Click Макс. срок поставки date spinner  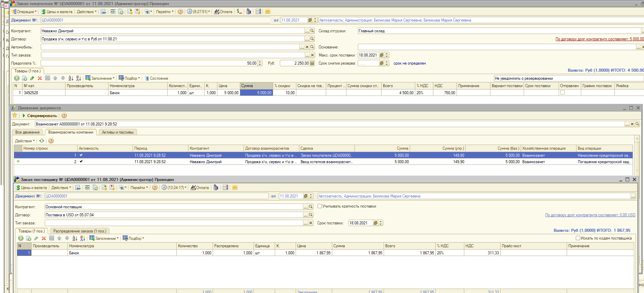pos(387,55)
